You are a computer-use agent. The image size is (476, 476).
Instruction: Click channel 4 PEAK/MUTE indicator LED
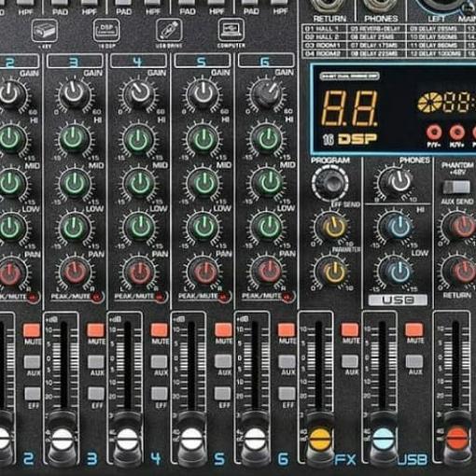(x=161, y=297)
